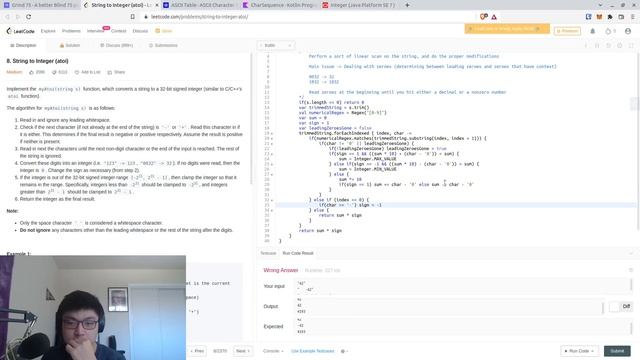Fold code at line 21
The width and height of the screenshot is (640, 360).
272,144
